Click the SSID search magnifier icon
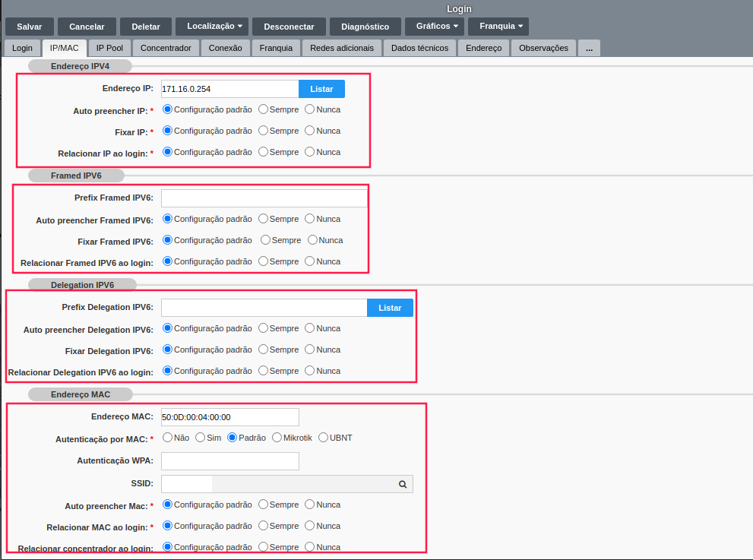This screenshot has height=560, width=753. [403, 484]
